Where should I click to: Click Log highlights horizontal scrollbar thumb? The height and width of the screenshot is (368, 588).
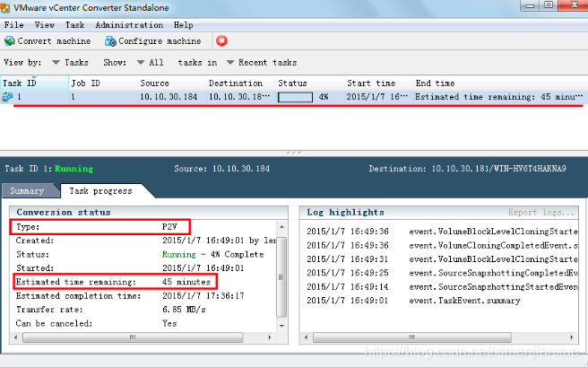pyautogui.click(x=412, y=337)
